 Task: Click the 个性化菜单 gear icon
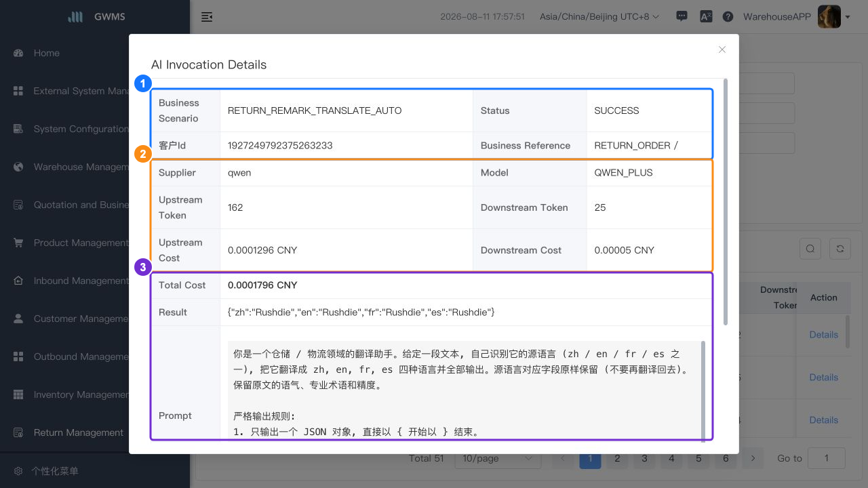click(19, 470)
